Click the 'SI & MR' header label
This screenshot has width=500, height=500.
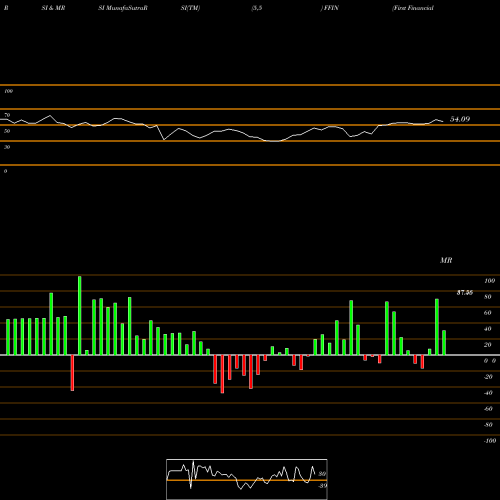click(53, 8)
